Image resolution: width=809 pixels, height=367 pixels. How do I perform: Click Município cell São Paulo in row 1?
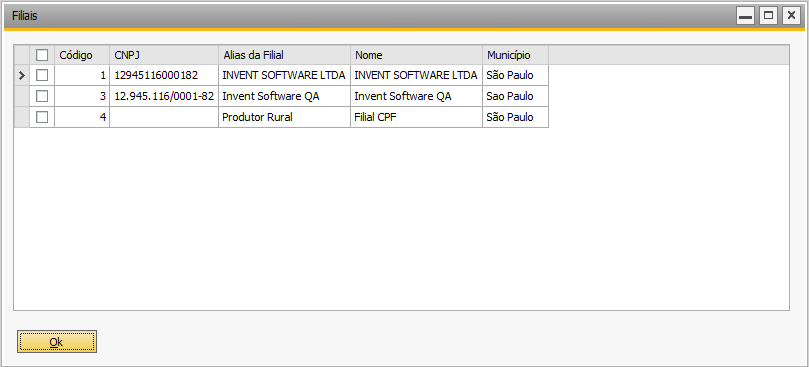tap(515, 75)
